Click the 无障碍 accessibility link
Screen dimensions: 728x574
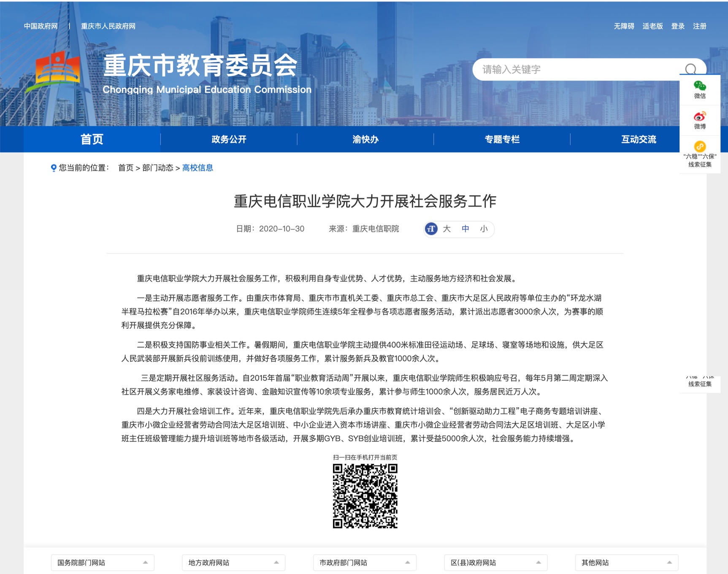(624, 26)
